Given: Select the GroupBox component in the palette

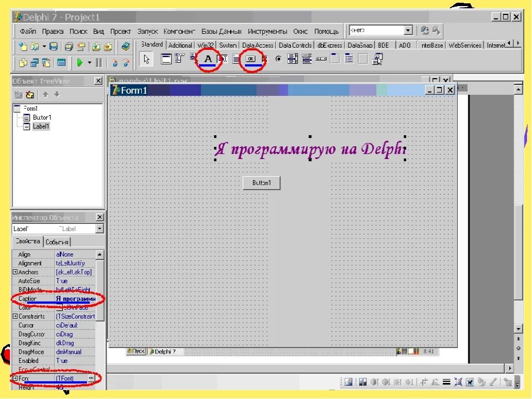Looking at the screenshot, I should [335, 59].
